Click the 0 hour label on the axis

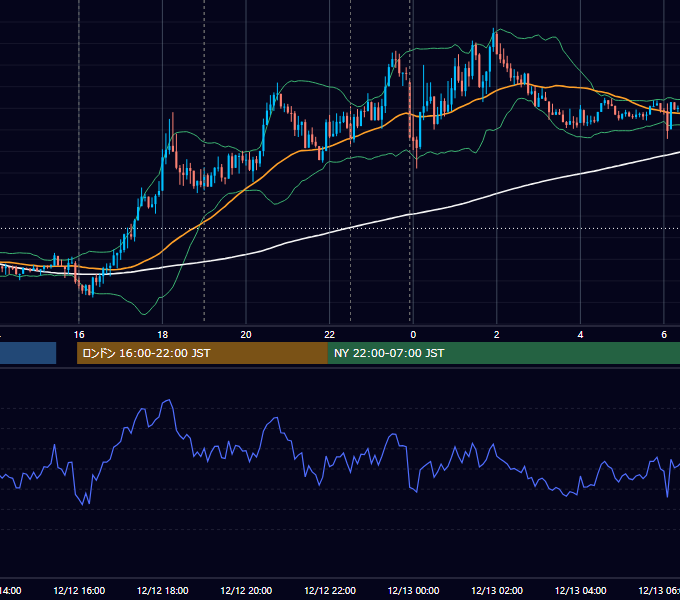point(413,335)
